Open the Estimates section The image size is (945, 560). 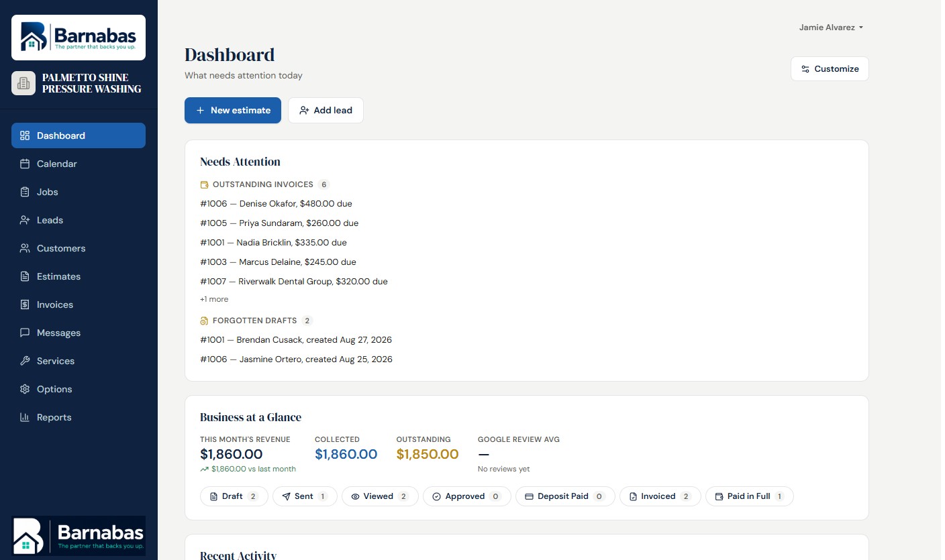click(79, 276)
